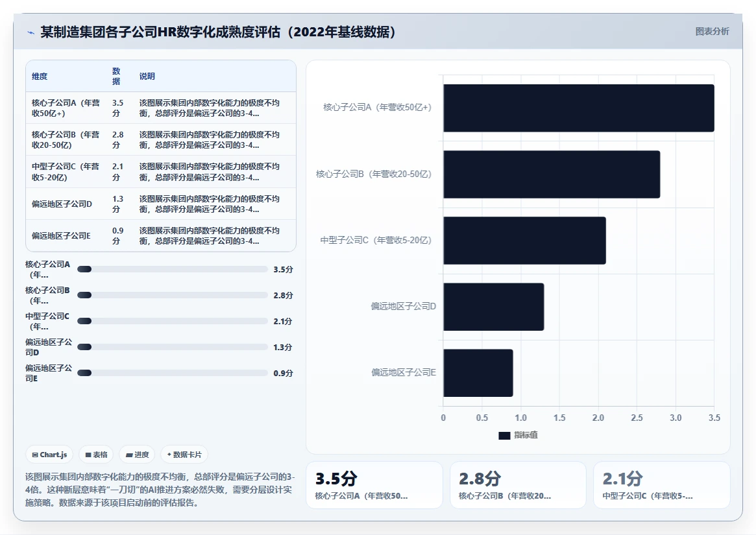Click the 0.9分 progress value label
756x535 pixels.
pyautogui.click(x=283, y=373)
